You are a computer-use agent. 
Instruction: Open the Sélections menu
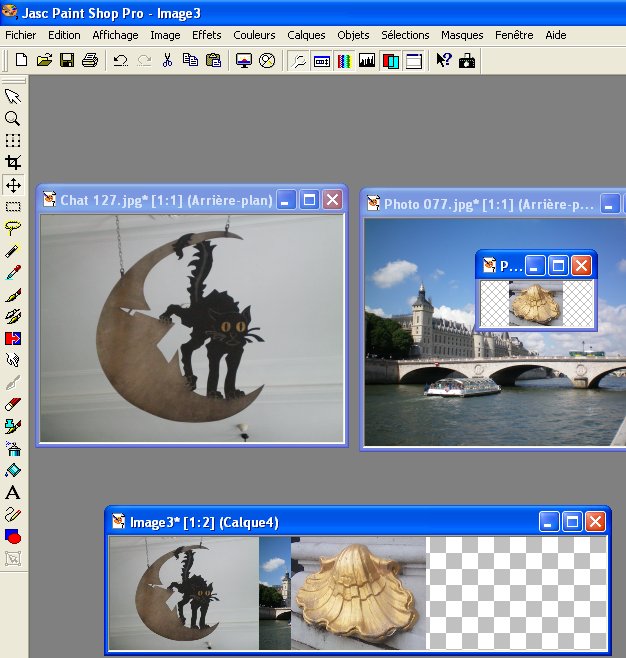[405, 35]
